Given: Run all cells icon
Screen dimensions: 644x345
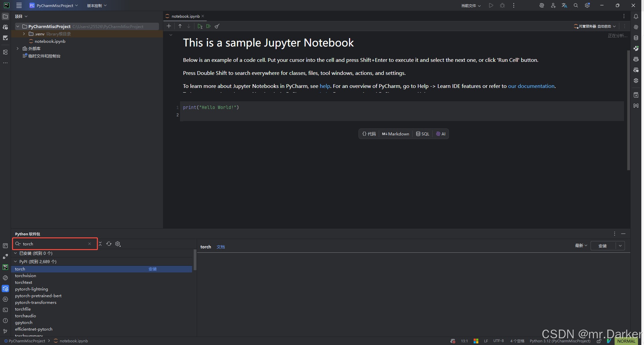Looking at the screenshot, I should 208,26.
